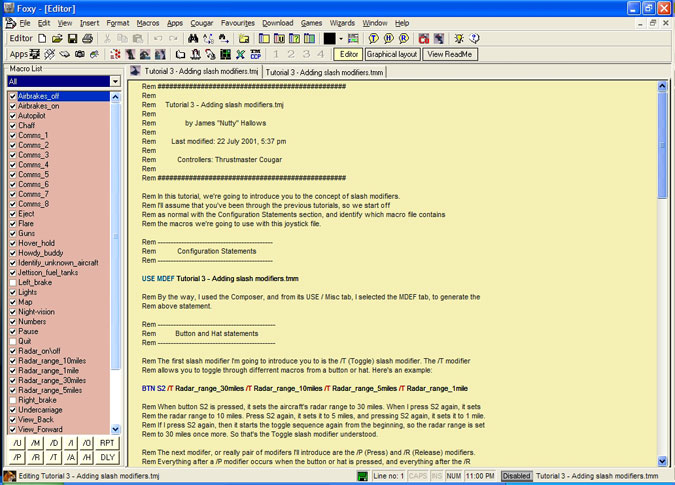Print the document with the printer icon
Viewport: 675px width, 485px height.
(x=87, y=39)
